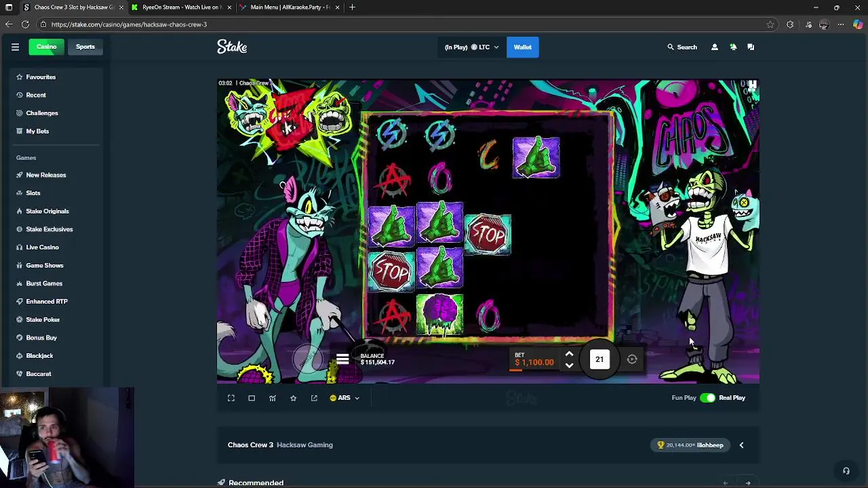Click the Game Shows sidebar icon

[x=20, y=265]
